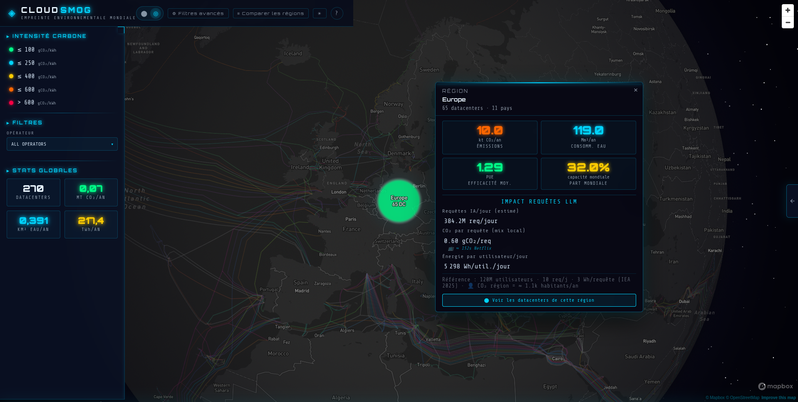Close the Europe region popup
This screenshot has height=402, width=798.
pyautogui.click(x=635, y=90)
